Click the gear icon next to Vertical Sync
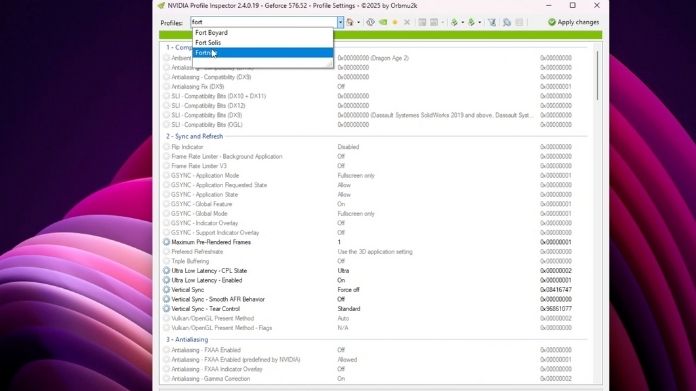 pos(166,290)
